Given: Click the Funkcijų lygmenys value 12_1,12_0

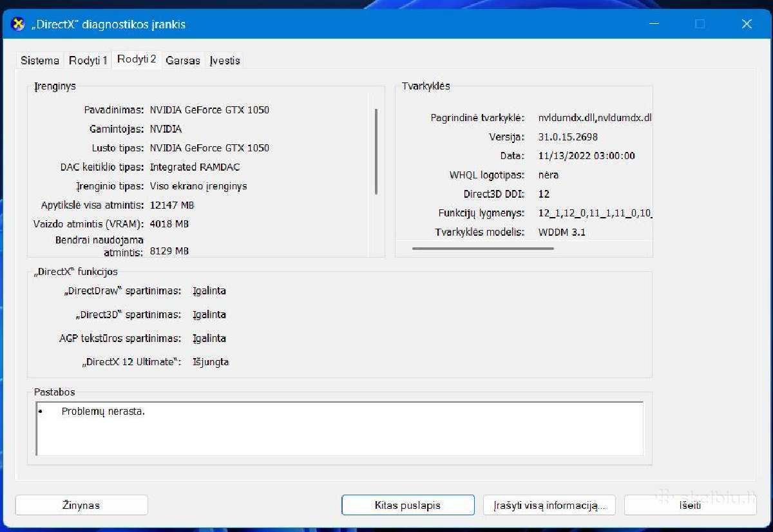Looking at the screenshot, I should (596, 213).
